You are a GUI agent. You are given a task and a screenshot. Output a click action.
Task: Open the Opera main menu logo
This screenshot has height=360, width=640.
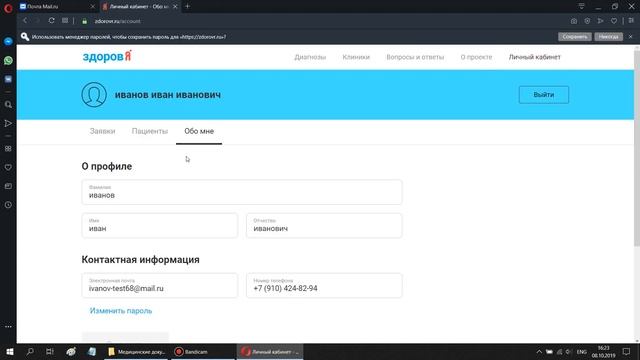tap(8, 8)
